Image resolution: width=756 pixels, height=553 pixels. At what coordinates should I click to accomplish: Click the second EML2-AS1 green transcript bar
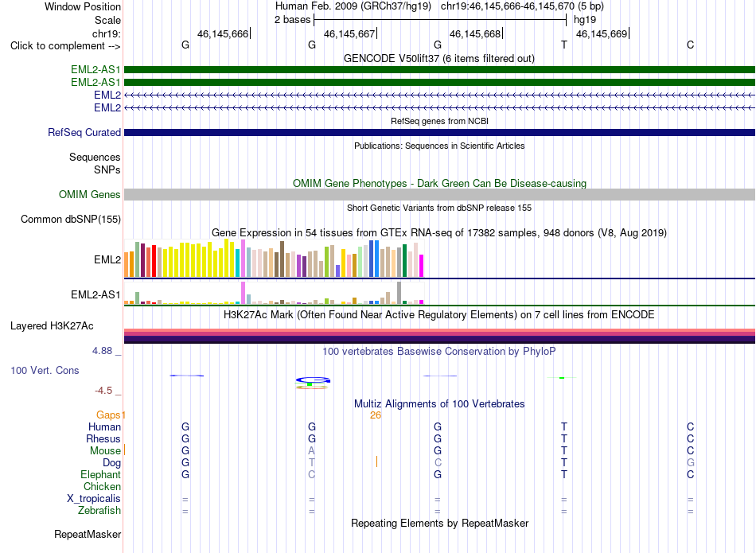439,83
